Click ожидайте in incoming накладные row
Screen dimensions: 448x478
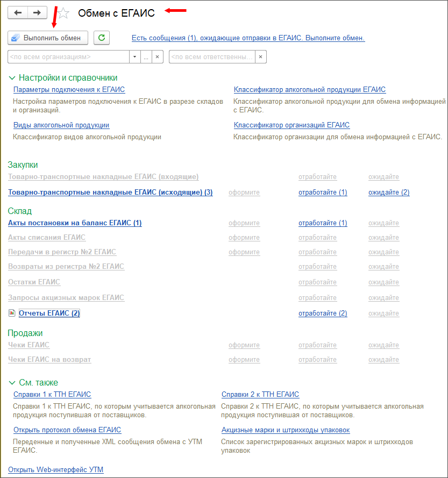coord(383,177)
